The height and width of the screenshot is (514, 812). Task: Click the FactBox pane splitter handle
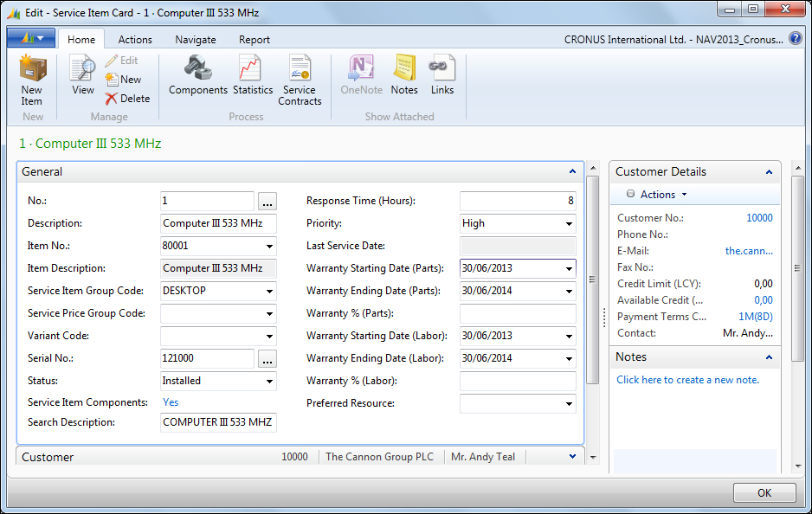coord(604,318)
